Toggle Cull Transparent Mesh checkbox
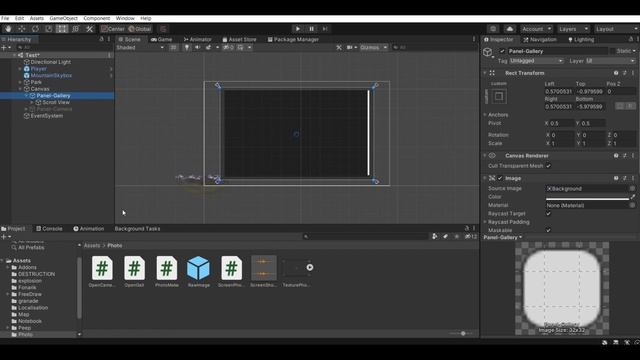This screenshot has height=360, width=640. click(548, 166)
